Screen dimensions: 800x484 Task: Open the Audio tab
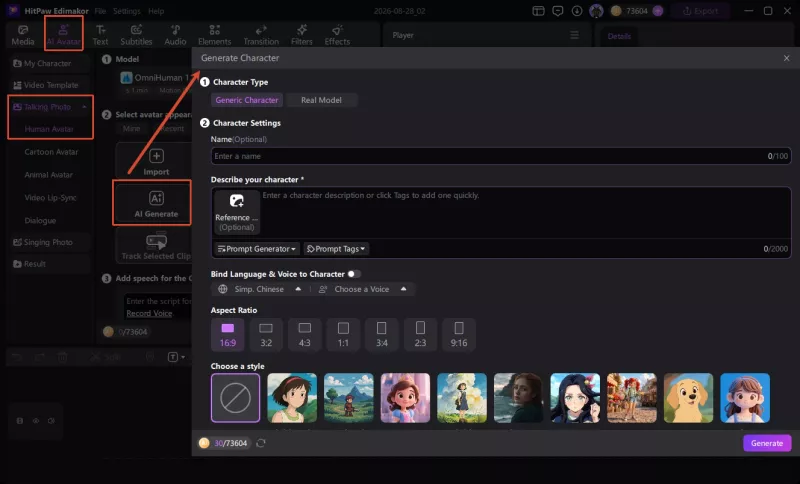(175, 35)
